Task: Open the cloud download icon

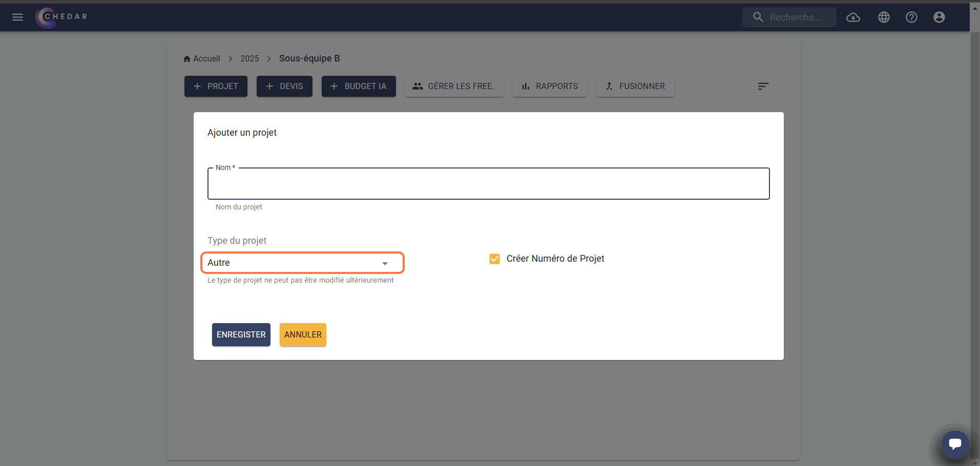Action: [x=853, y=17]
